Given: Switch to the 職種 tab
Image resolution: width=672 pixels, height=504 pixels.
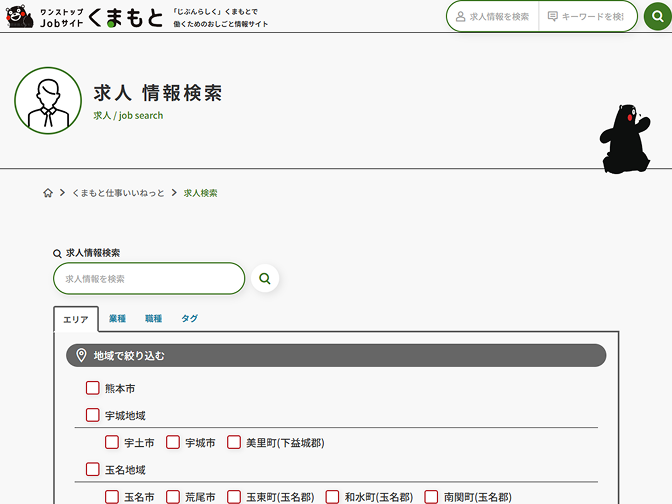Looking at the screenshot, I should click(x=153, y=318).
